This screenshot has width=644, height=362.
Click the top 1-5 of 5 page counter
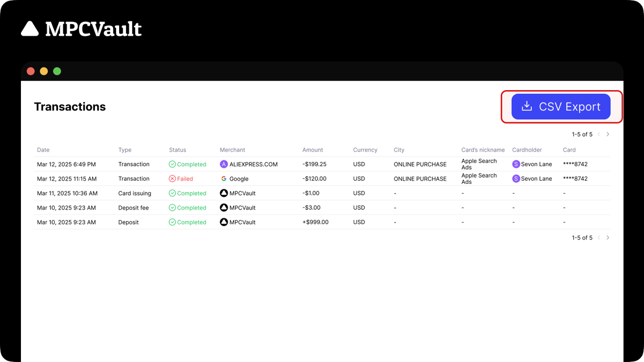tap(582, 135)
